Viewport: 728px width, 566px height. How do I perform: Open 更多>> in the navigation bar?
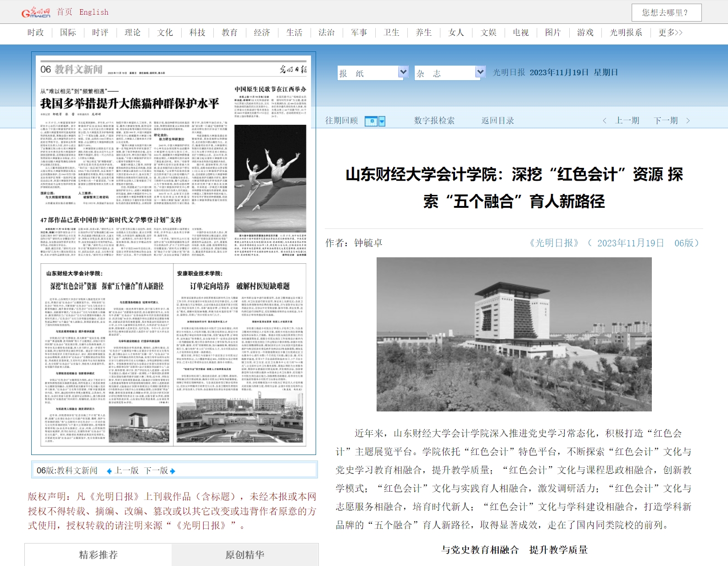(670, 33)
